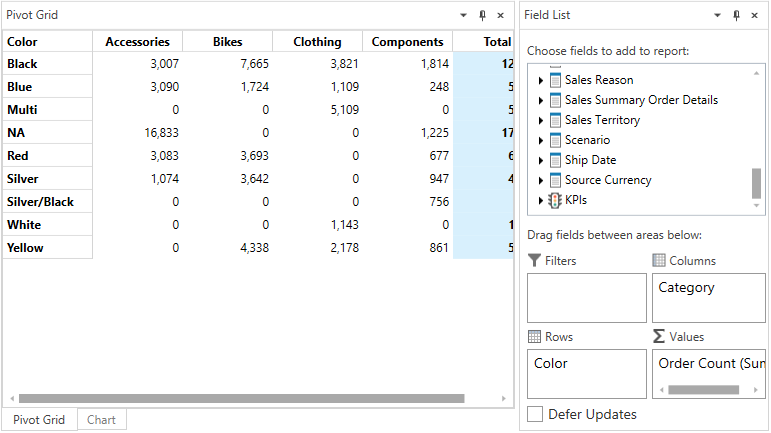Expand the Sales Territory tree node

(x=540, y=121)
